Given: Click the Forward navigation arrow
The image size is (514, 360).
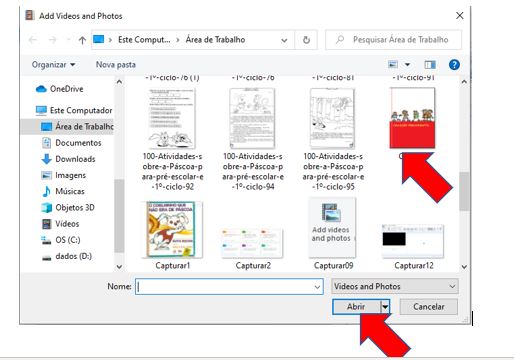Looking at the screenshot, I should 52,40.
